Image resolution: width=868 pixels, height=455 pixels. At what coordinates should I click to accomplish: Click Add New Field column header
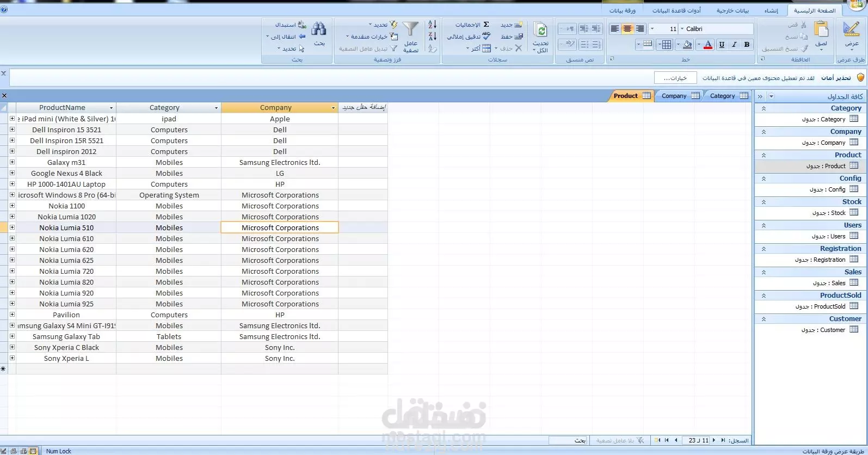coord(363,108)
